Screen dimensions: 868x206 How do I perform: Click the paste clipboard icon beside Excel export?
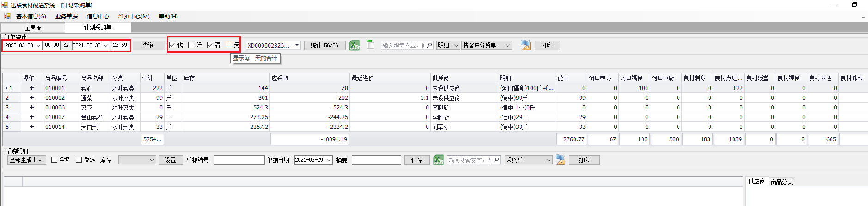(370, 45)
